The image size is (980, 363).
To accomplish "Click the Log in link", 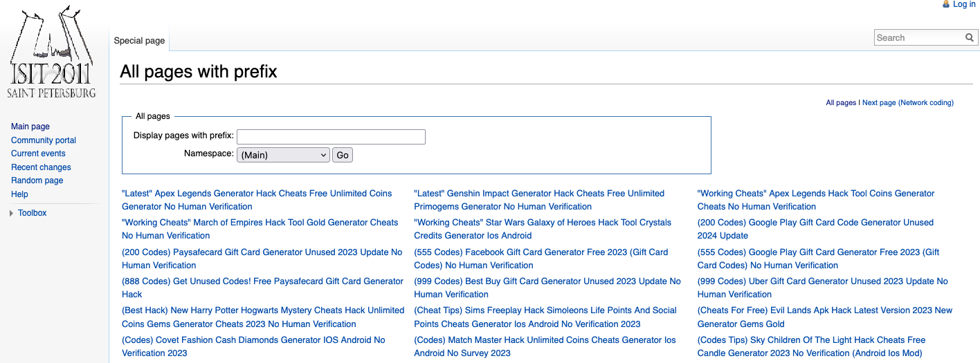I will 964,4.
